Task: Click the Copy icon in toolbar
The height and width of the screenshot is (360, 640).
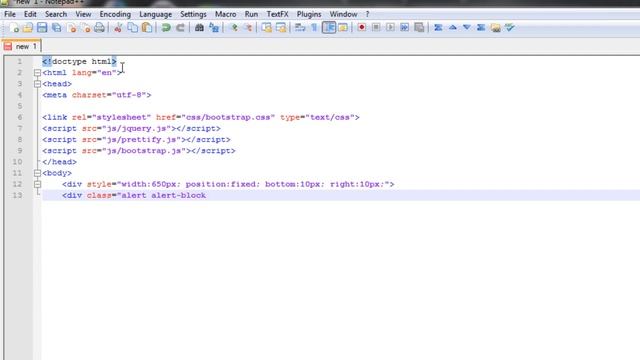Action: click(132, 28)
